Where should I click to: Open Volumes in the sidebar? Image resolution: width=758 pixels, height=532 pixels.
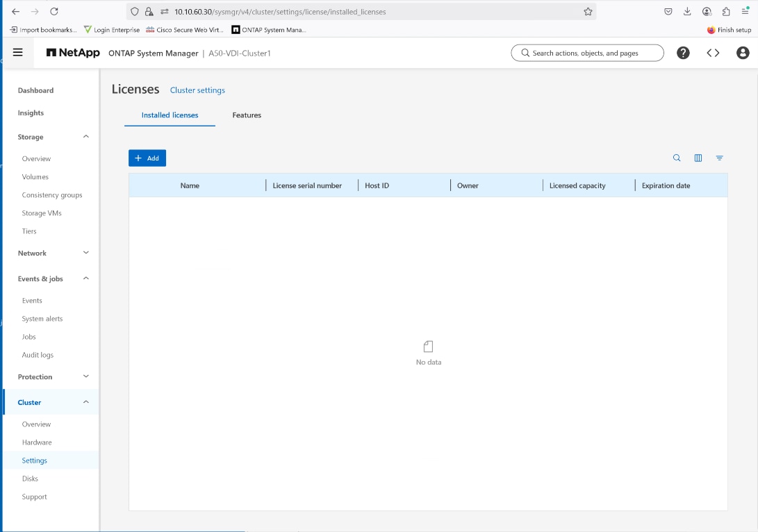[x=35, y=177]
